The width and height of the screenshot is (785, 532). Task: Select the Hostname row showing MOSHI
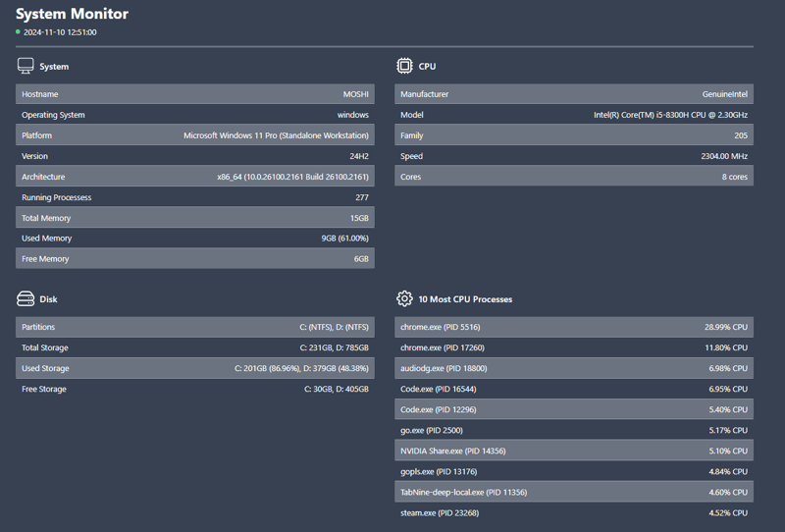(194, 94)
